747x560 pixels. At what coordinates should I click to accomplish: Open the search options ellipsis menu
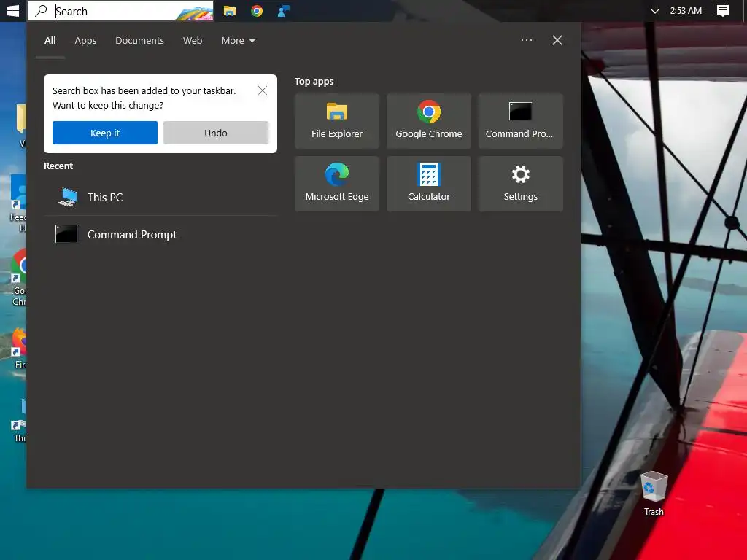click(x=527, y=40)
